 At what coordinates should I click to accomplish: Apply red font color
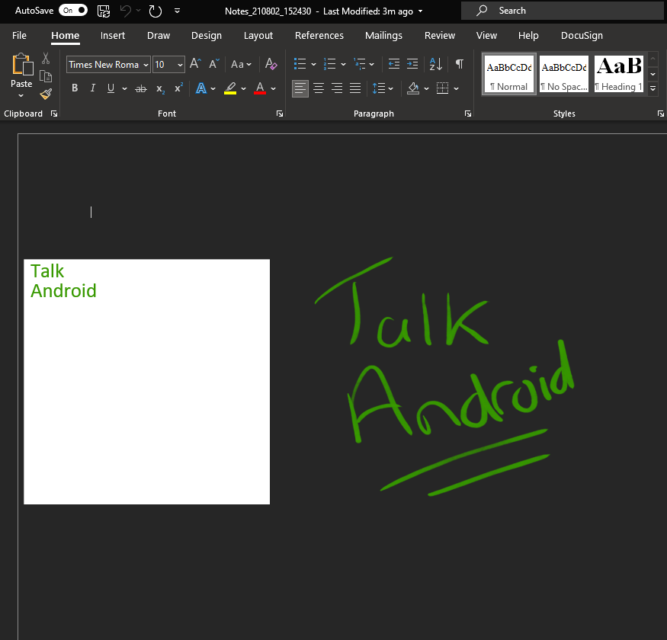[x=260, y=88]
